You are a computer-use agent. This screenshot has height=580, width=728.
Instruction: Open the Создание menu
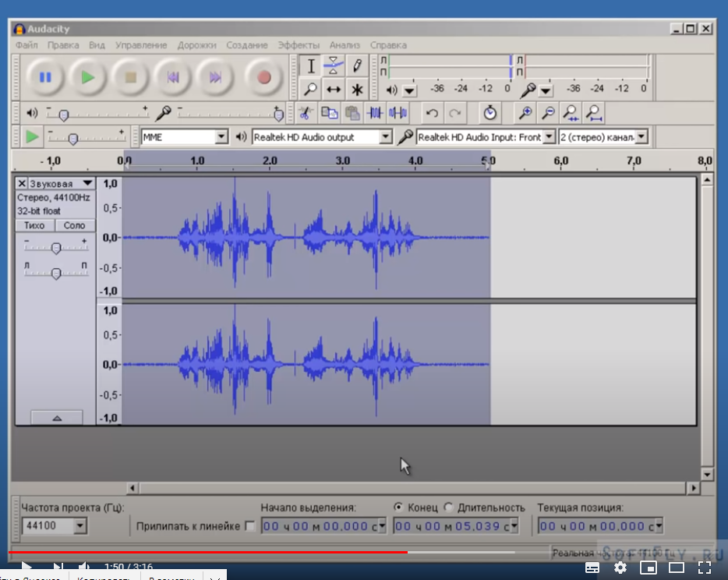[x=247, y=45]
